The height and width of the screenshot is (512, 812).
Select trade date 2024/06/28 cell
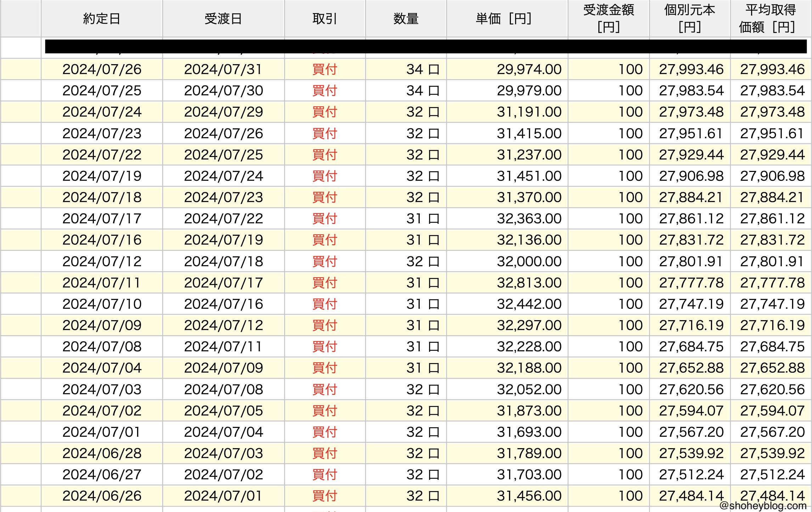pos(102,453)
